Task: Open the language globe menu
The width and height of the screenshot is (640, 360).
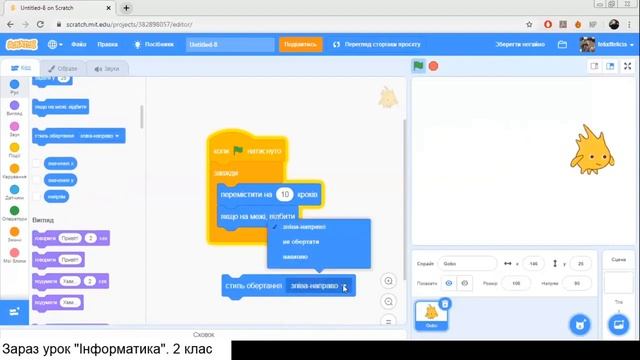Action: point(55,44)
